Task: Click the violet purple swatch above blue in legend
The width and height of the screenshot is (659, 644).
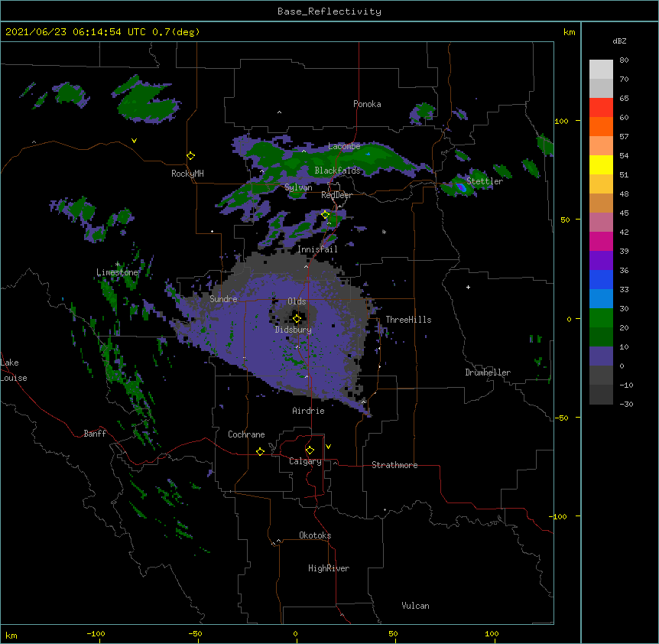Action: 601,260
